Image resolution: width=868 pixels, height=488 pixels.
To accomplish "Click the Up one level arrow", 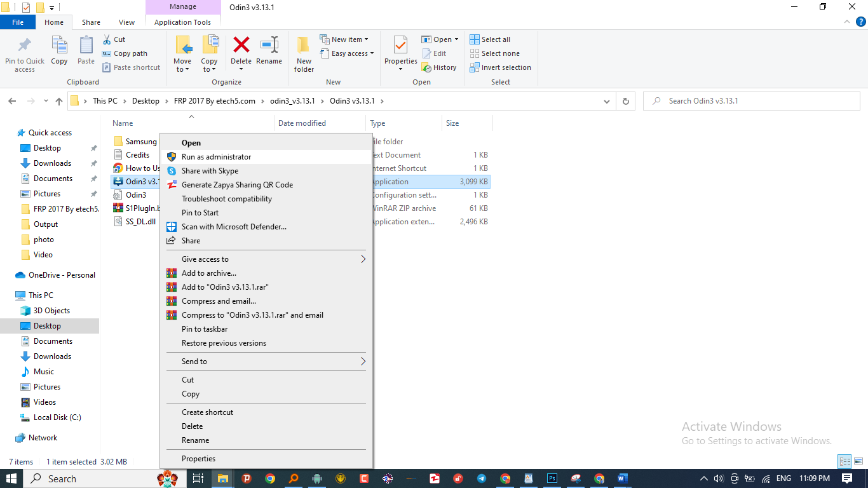I will coord(59,101).
